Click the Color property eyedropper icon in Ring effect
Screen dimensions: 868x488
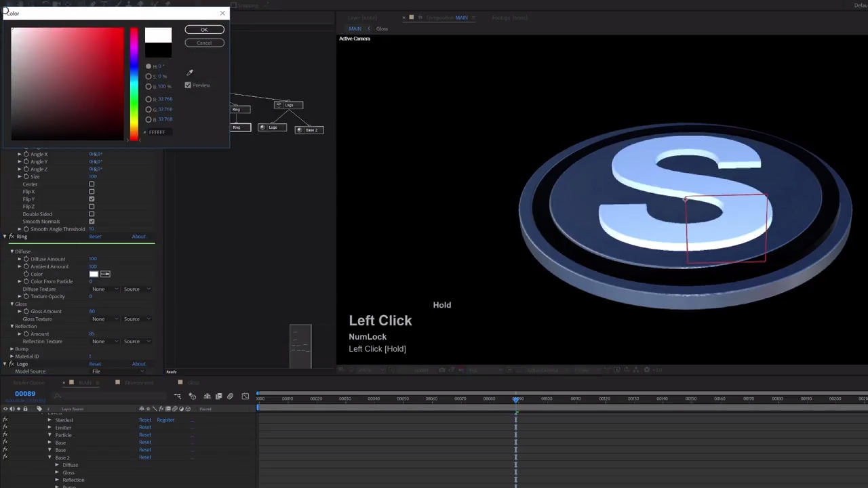pos(105,274)
